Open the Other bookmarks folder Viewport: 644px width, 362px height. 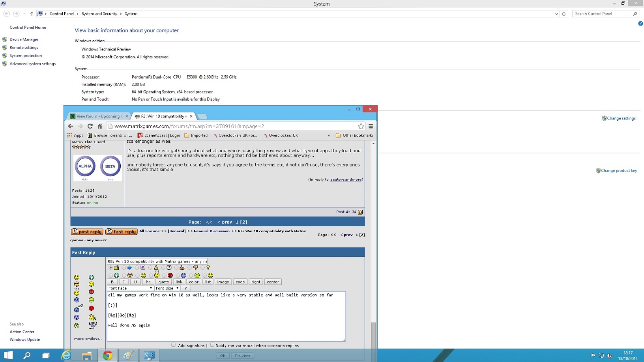[354, 135]
